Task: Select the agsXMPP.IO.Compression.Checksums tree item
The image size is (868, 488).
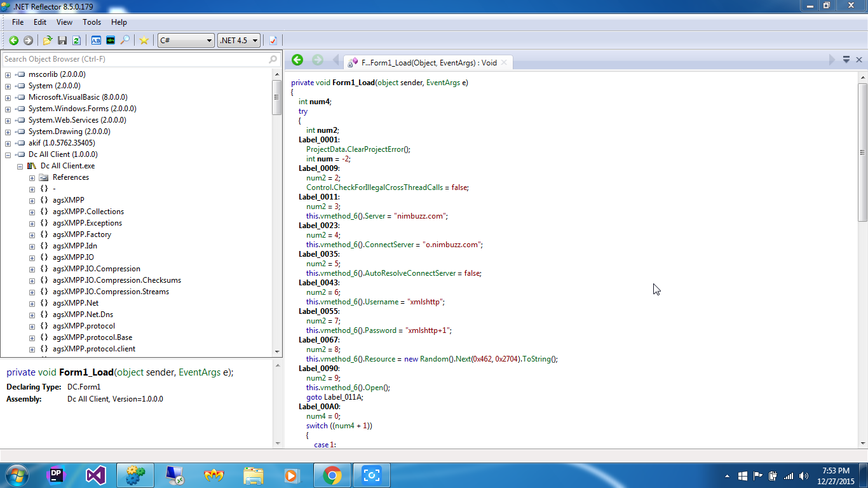Action: coord(117,280)
